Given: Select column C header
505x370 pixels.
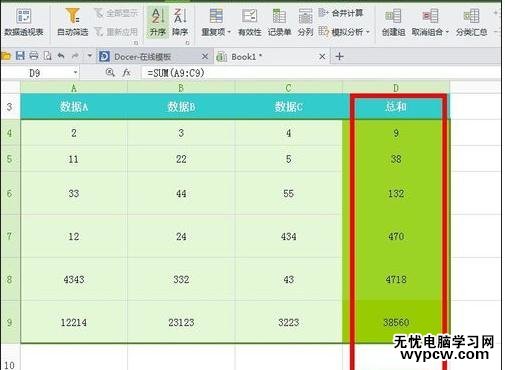Looking at the screenshot, I should coord(288,88).
